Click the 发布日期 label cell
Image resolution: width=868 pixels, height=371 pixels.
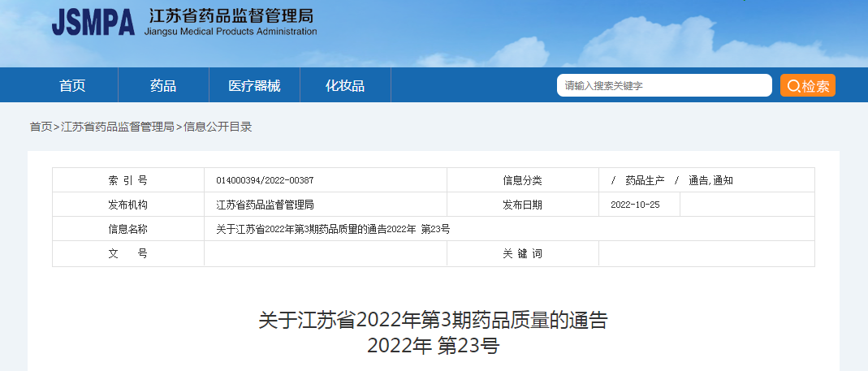(x=523, y=205)
